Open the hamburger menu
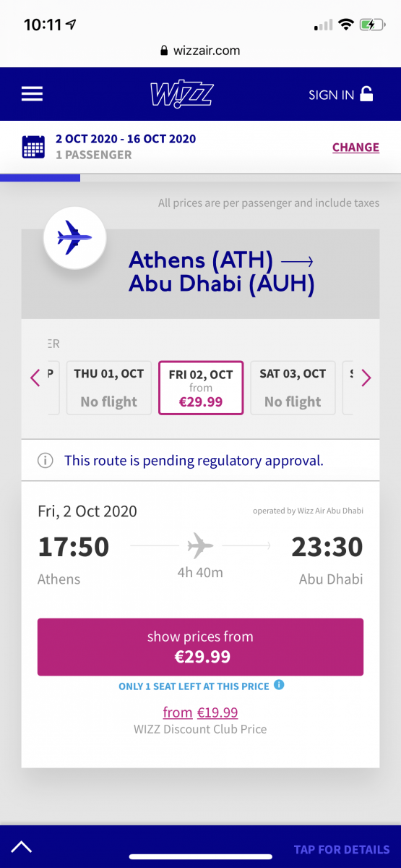The height and width of the screenshot is (868, 401). [x=33, y=94]
